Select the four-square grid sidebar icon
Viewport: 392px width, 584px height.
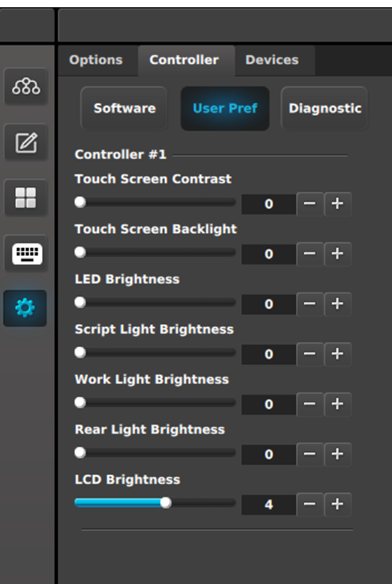click(26, 198)
